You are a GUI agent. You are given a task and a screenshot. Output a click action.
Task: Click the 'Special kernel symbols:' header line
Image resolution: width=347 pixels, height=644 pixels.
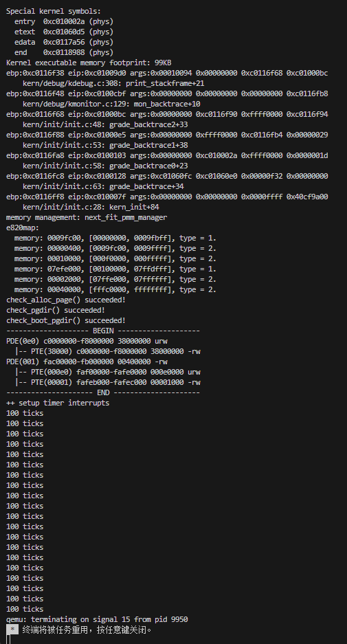click(x=54, y=12)
